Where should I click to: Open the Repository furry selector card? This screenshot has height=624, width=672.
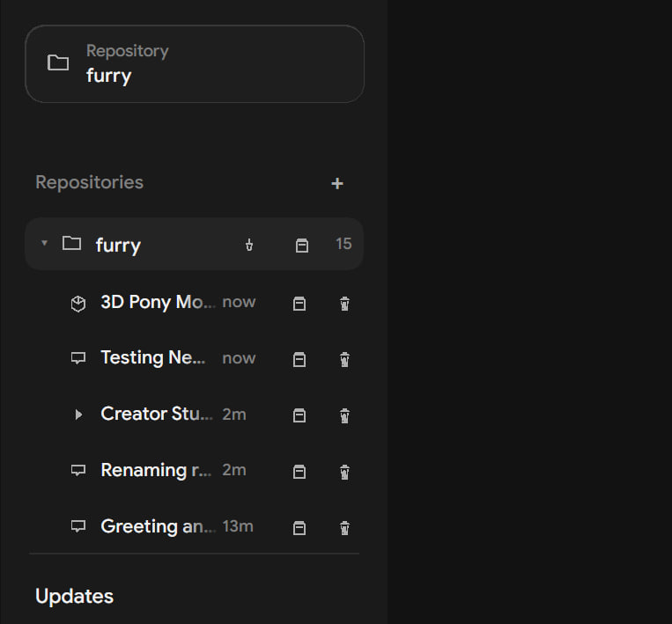[x=195, y=64]
